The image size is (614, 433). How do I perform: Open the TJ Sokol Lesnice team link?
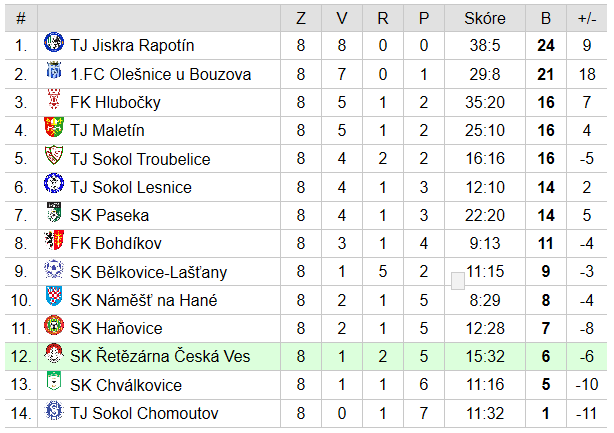[x=131, y=187]
